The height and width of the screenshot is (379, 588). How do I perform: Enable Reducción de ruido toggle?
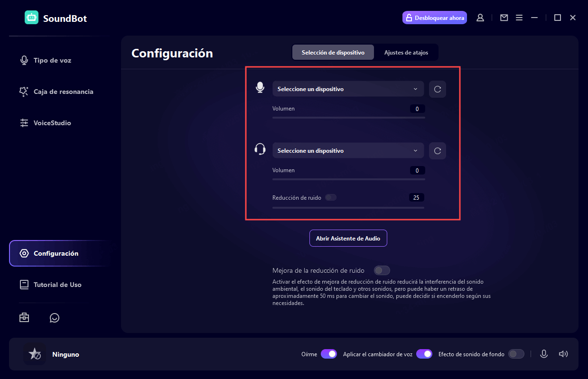331,197
